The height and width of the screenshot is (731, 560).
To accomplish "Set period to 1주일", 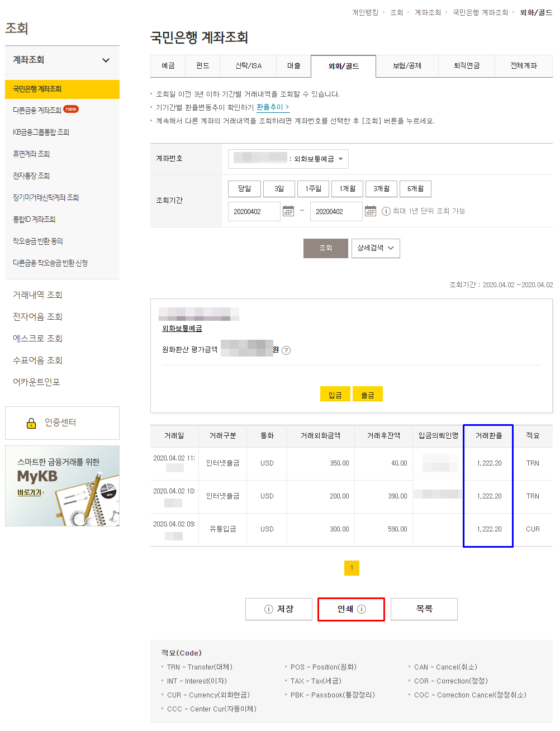I will tap(314, 189).
